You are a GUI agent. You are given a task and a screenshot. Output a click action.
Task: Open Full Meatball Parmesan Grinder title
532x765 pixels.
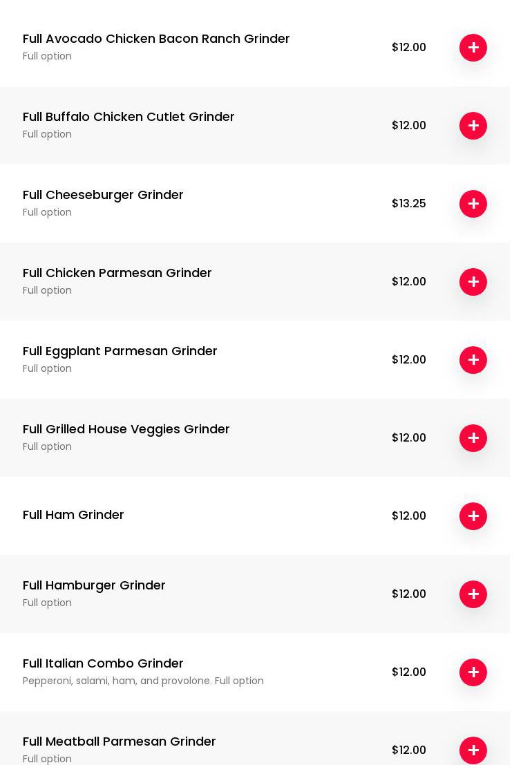coord(119,742)
